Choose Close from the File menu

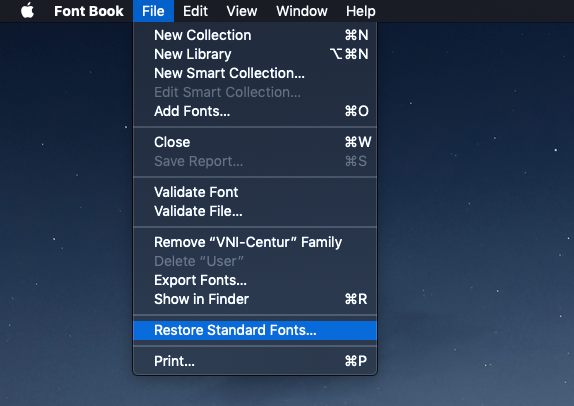tap(255, 142)
